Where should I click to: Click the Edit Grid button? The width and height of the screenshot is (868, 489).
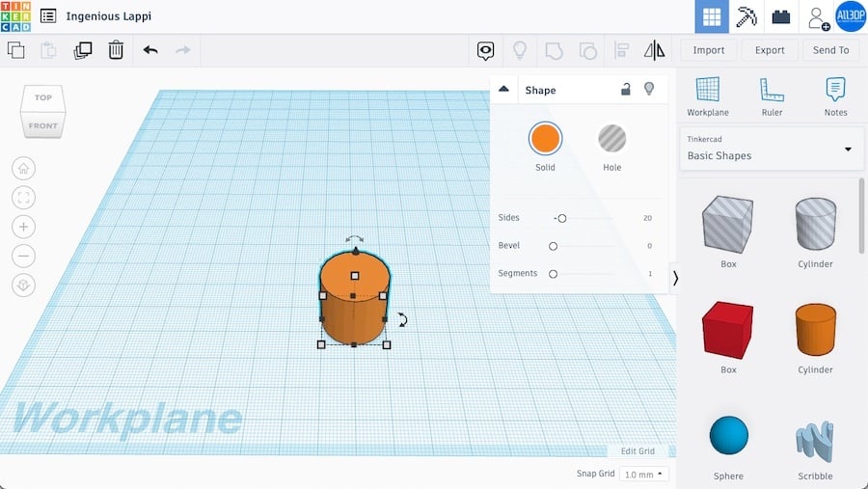(637, 451)
